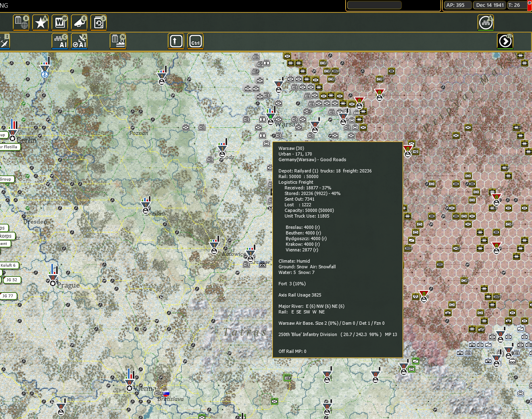Click the T: 26 turn counter

click(x=517, y=5)
